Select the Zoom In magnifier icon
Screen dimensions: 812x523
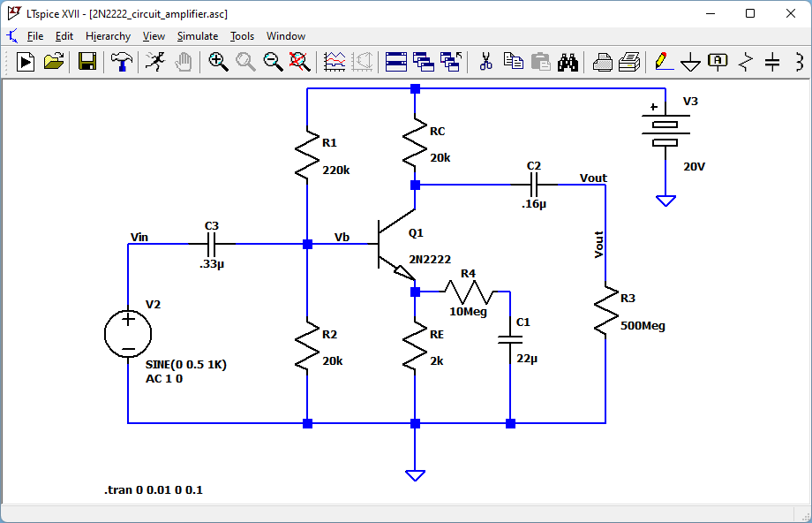(218, 62)
